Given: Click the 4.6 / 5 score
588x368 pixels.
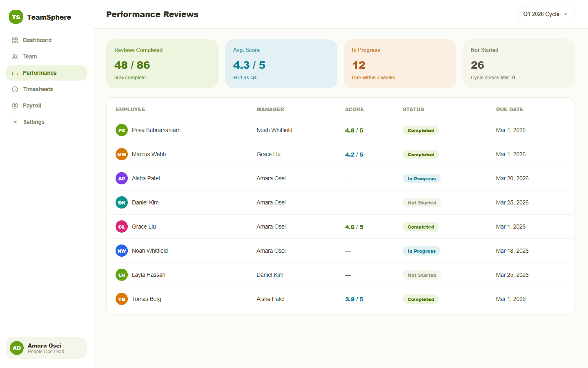Looking at the screenshot, I should (354, 227).
